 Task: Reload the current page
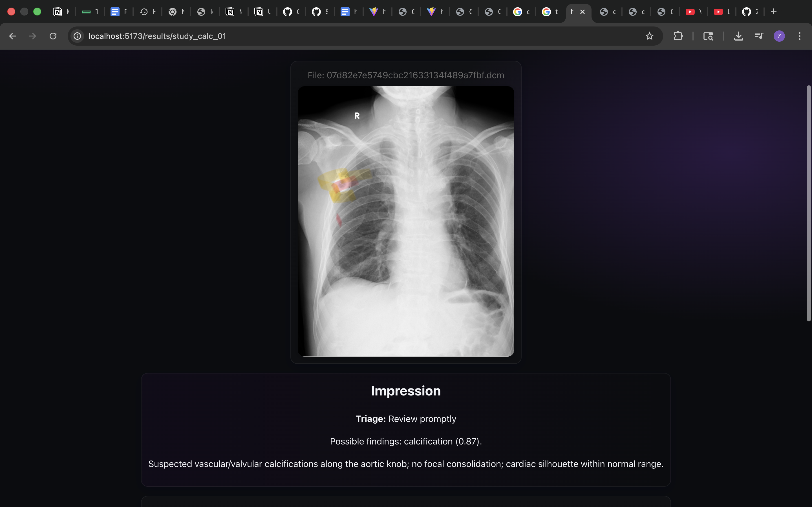click(53, 36)
